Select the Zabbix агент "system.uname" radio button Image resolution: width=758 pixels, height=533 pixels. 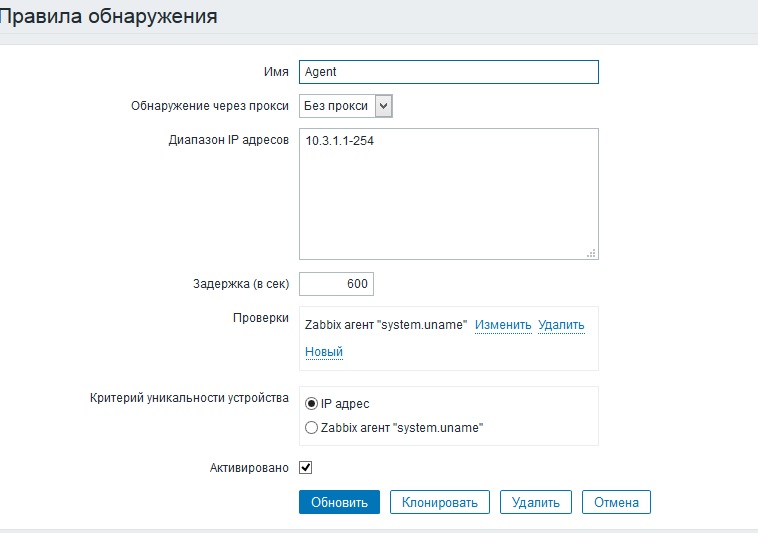coord(311,428)
